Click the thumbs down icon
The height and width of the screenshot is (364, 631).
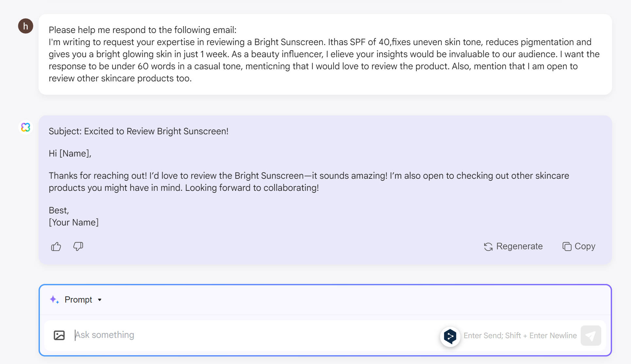78,246
